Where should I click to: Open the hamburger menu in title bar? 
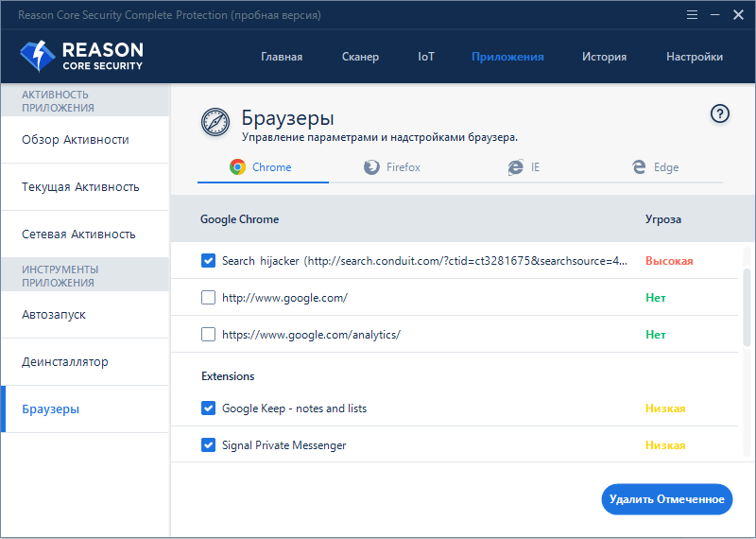692,15
